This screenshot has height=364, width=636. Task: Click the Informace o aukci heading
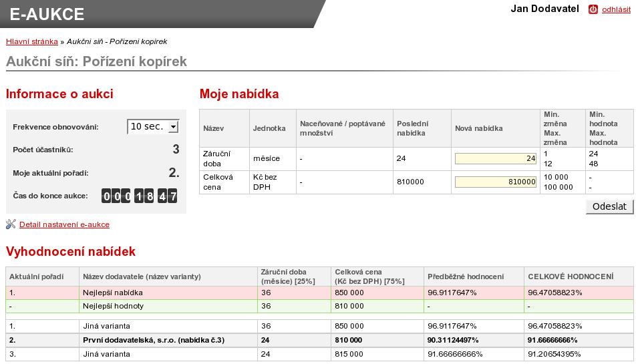[59, 94]
